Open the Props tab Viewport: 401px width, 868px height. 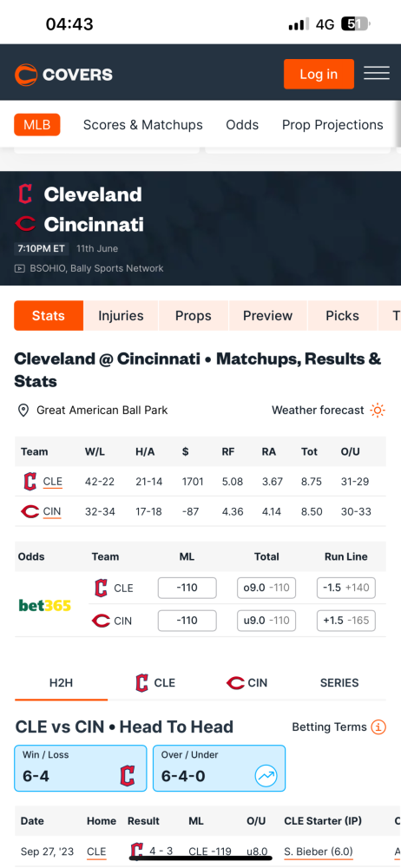pyautogui.click(x=194, y=316)
